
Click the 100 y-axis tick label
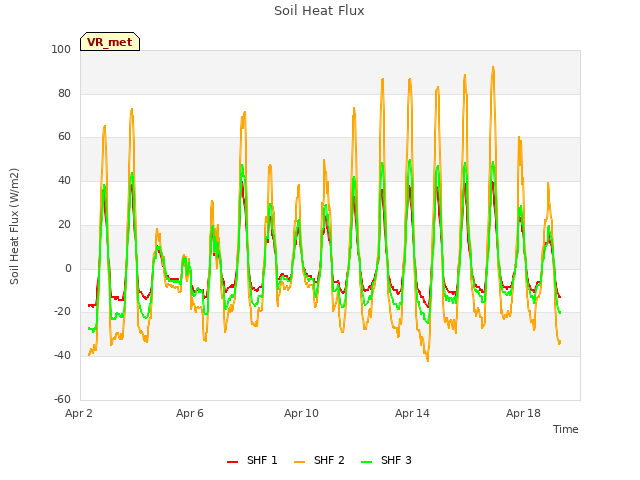coord(61,49)
